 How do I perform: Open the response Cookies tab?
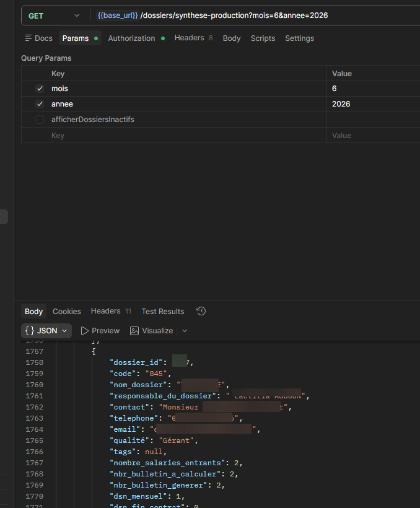coord(67,312)
